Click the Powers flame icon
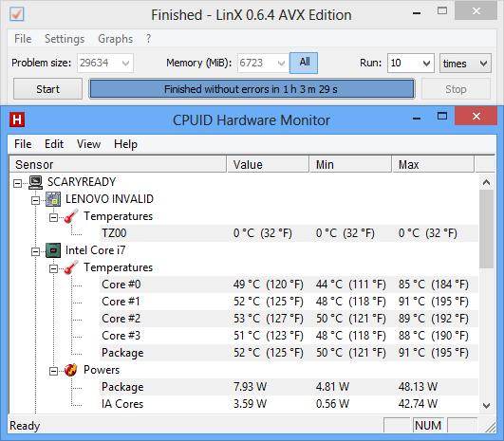The image size is (504, 441). [71, 370]
